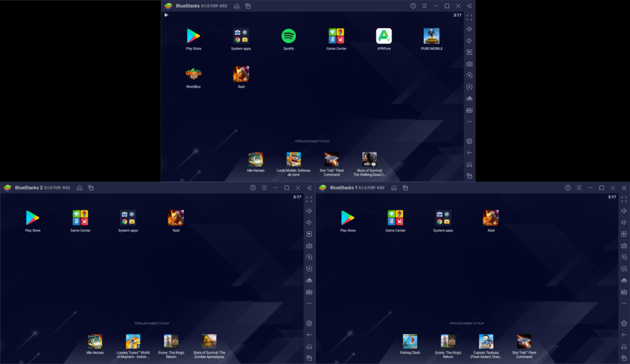Open BlueStacks settings gear in the sidebar
This screenshot has width=630, height=364.
[469, 141]
